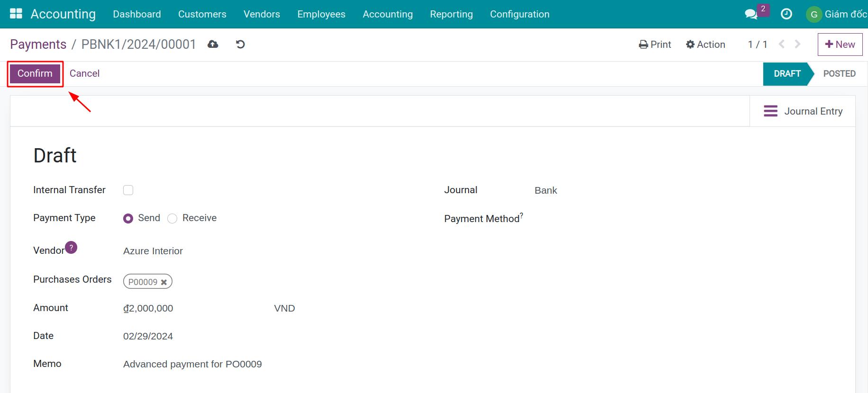The height and width of the screenshot is (393, 868).
Task: Open the Giám đốc user menu
Action: [845, 14]
